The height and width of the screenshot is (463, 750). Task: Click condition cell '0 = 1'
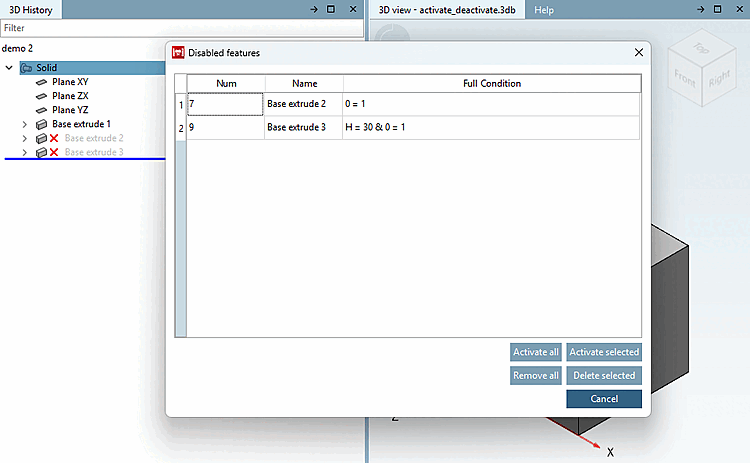coord(491,104)
